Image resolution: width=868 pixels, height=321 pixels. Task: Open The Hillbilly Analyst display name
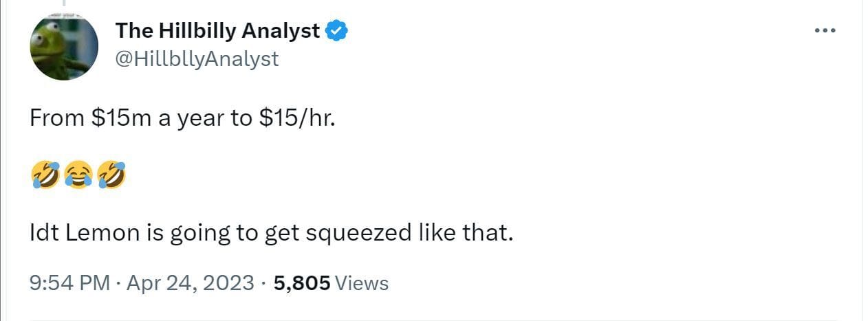point(217,31)
